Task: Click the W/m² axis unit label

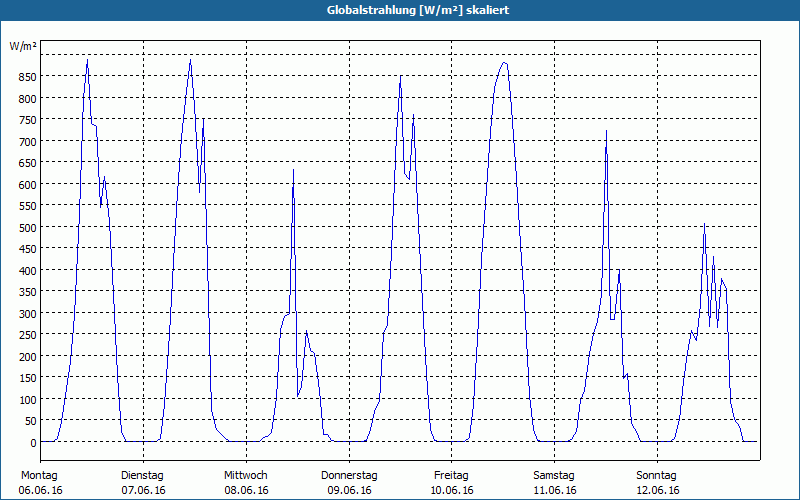Action: (x=23, y=46)
